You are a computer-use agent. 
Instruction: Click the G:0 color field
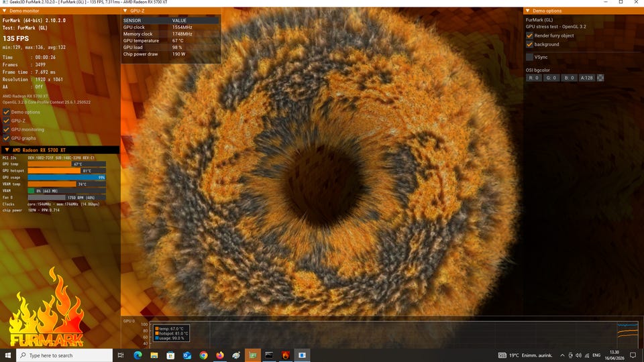click(551, 78)
